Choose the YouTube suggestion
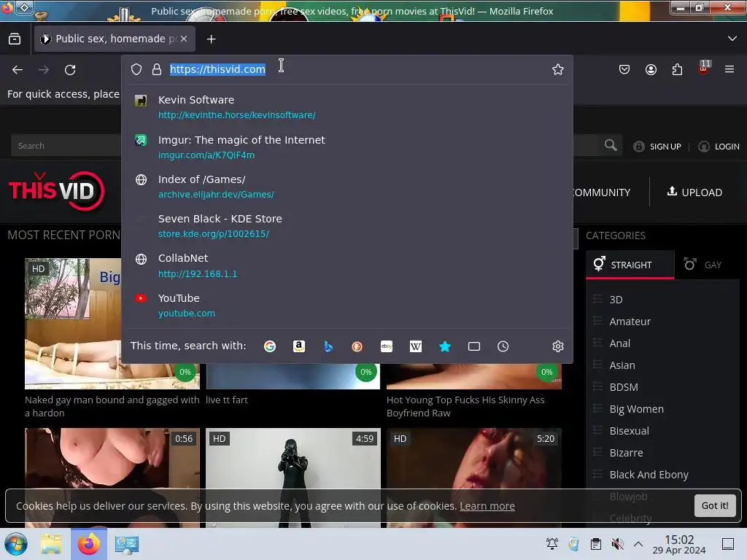The width and height of the screenshot is (747, 560). pos(347,306)
